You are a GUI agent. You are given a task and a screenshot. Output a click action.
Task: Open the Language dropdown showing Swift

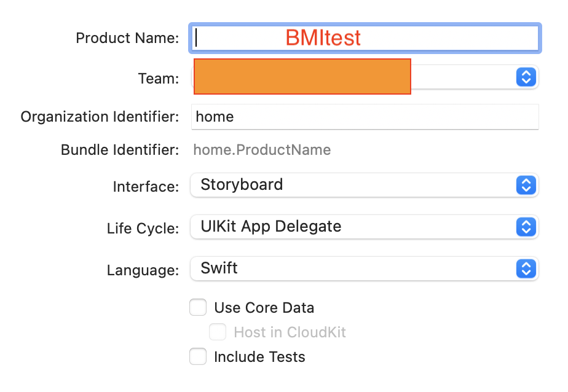click(x=365, y=269)
